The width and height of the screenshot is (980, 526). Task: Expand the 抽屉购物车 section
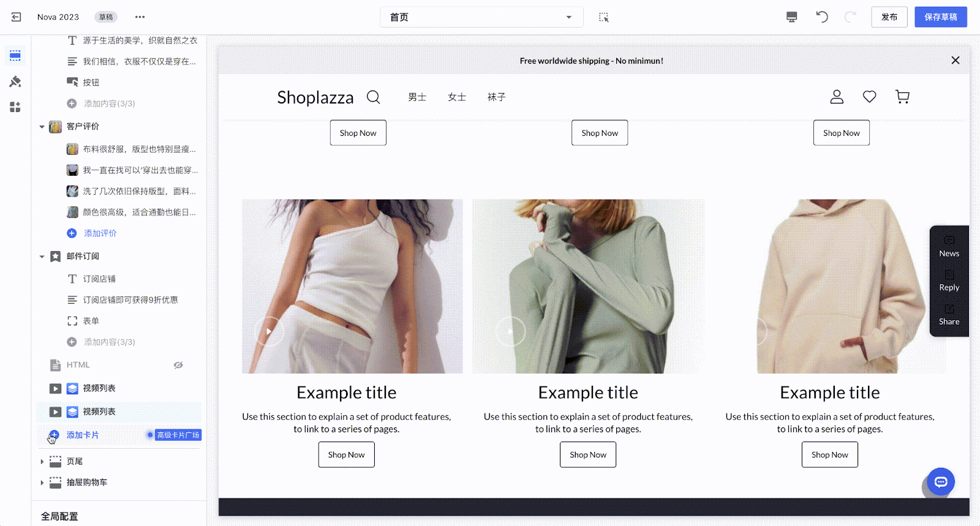click(x=42, y=483)
